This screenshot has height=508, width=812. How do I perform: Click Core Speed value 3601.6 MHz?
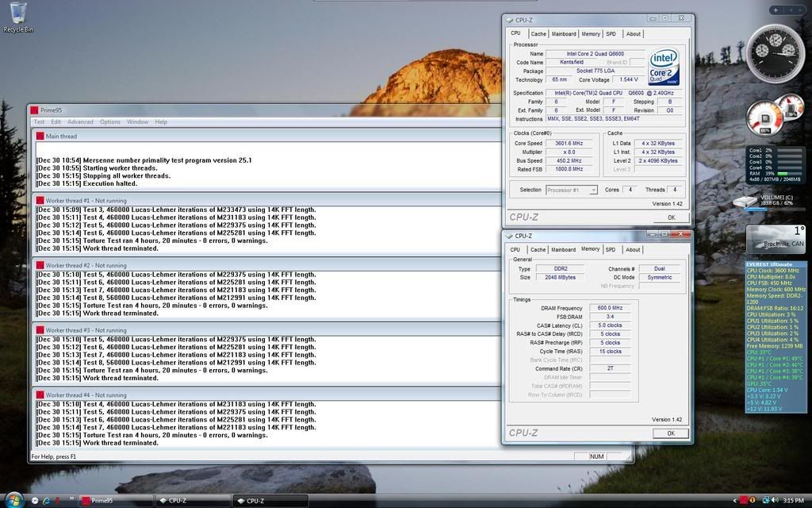(569, 143)
